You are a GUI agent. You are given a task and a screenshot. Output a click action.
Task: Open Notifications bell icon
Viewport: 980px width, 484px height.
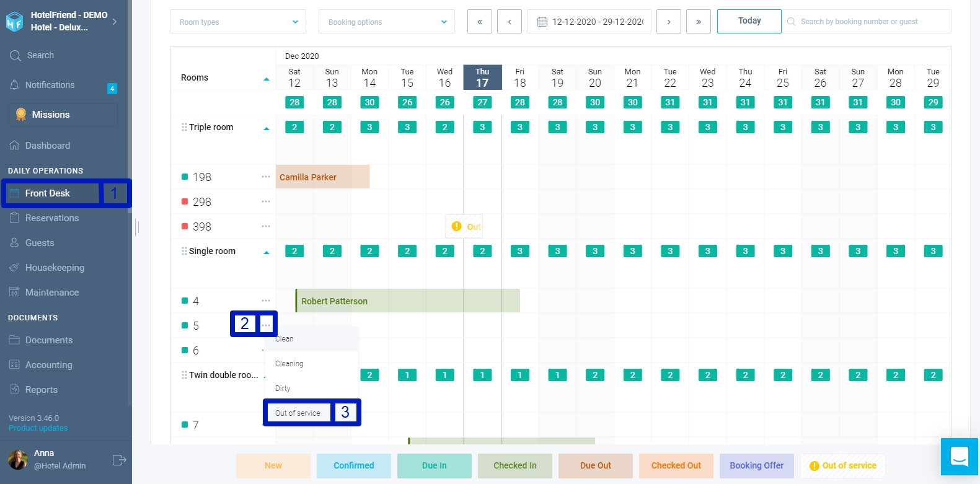(x=14, y=85)
